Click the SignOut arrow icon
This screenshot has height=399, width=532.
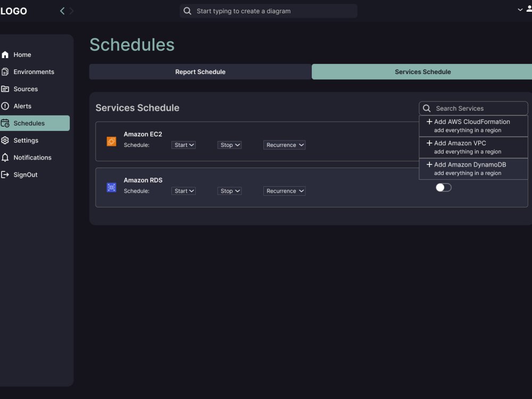coord(5,174)
